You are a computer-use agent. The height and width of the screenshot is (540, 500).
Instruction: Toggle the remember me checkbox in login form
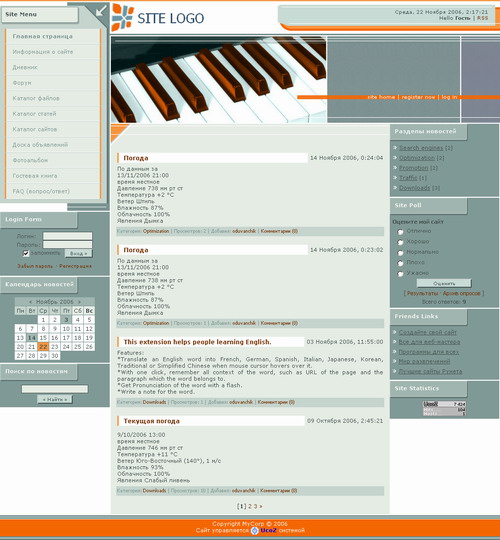[26, 253]
